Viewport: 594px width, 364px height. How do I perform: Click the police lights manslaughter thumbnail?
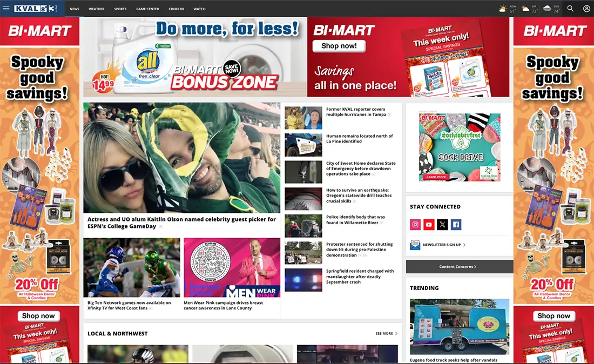pos(303,280)
